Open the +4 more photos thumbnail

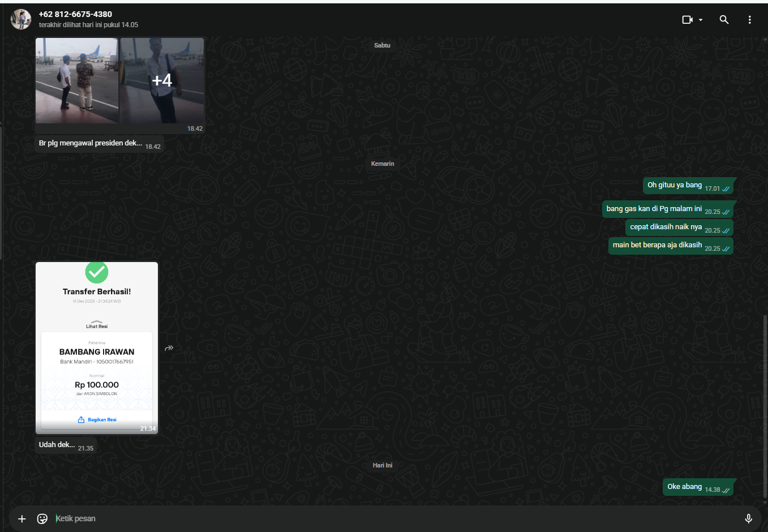click(162, 80)
